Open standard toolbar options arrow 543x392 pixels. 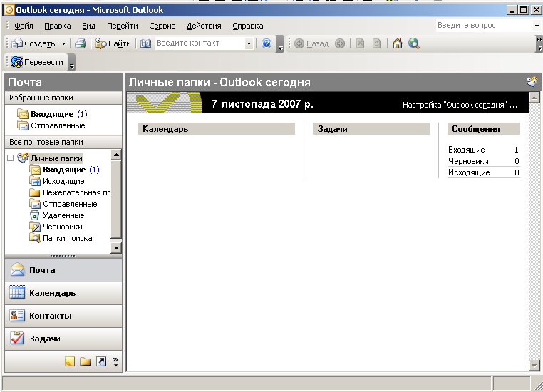coord(281,44)
